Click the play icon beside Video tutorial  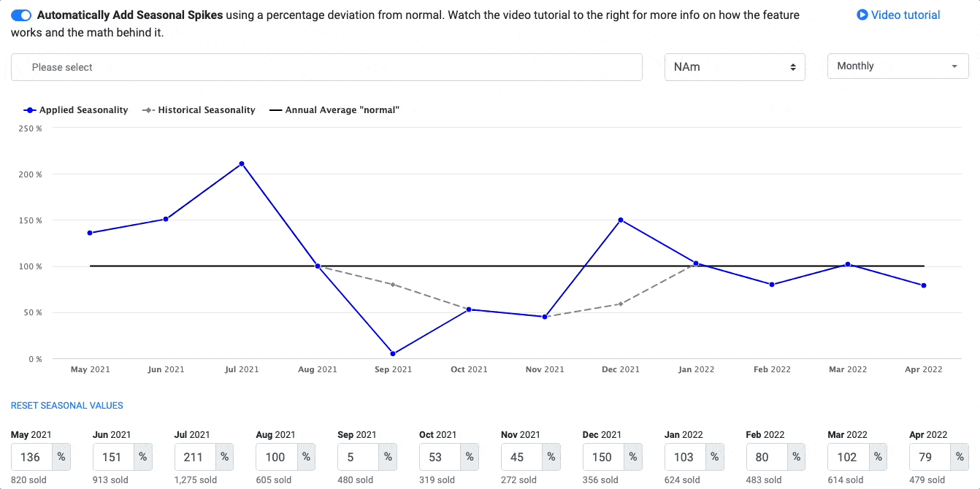[862, 15]
